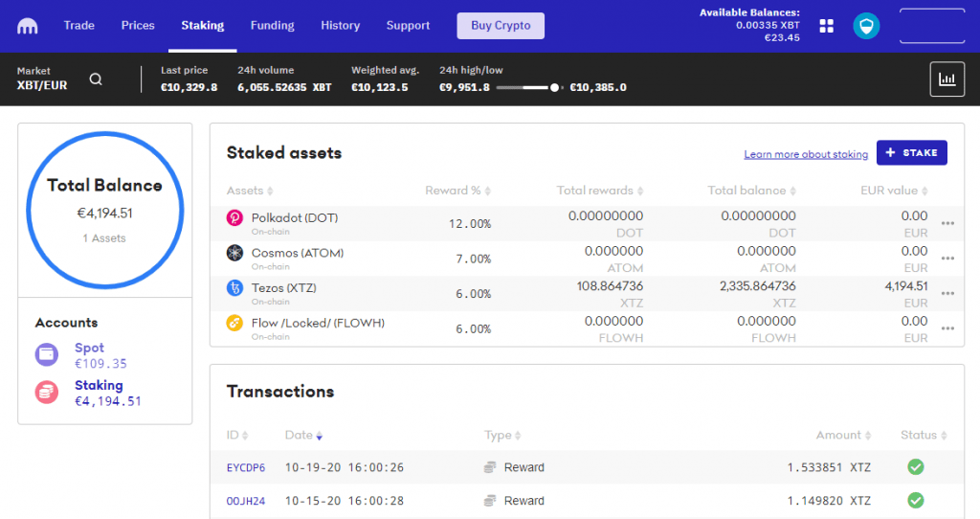Click the 24h volume value
Screen dimensions: 980x519
pos(284,87)
